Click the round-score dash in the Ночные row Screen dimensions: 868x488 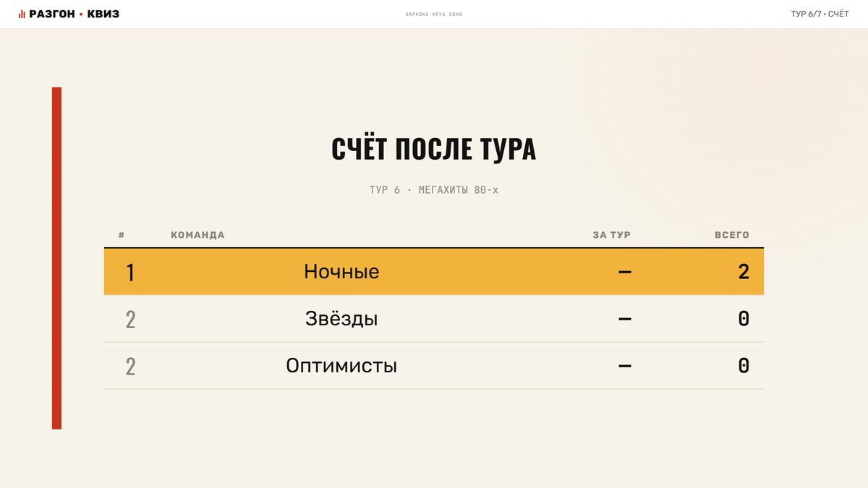coord(625,272)
